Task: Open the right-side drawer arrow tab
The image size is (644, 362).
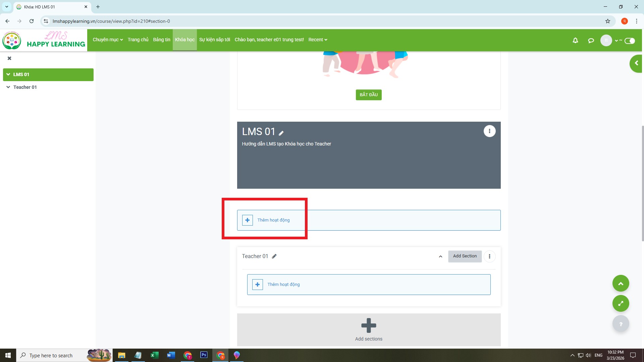Action: coord(636,63)
